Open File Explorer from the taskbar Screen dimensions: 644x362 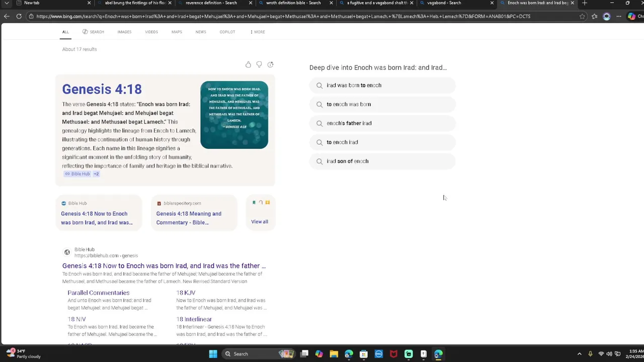pos(334,354)
